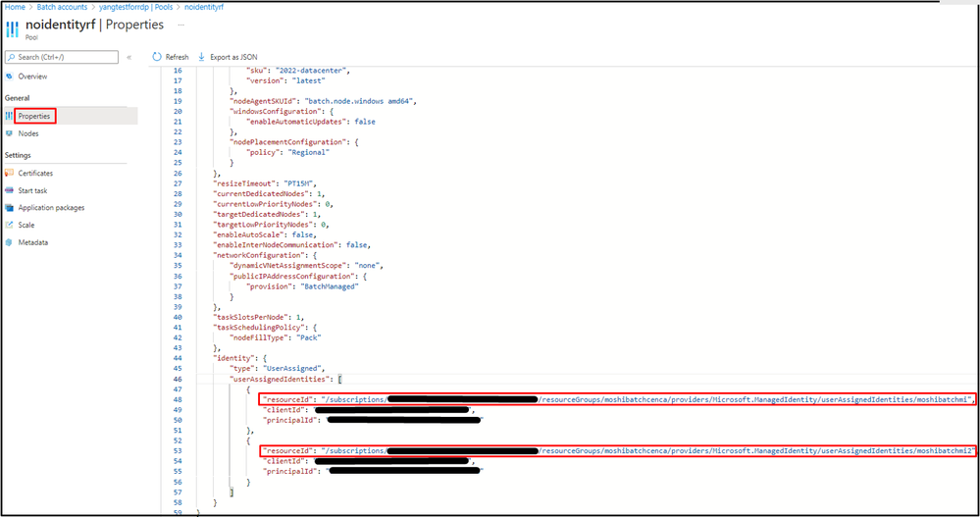This screenshot has height=517, width=980.
Task: Click the Scale icon in the sidebar
Action: (9, 225)
